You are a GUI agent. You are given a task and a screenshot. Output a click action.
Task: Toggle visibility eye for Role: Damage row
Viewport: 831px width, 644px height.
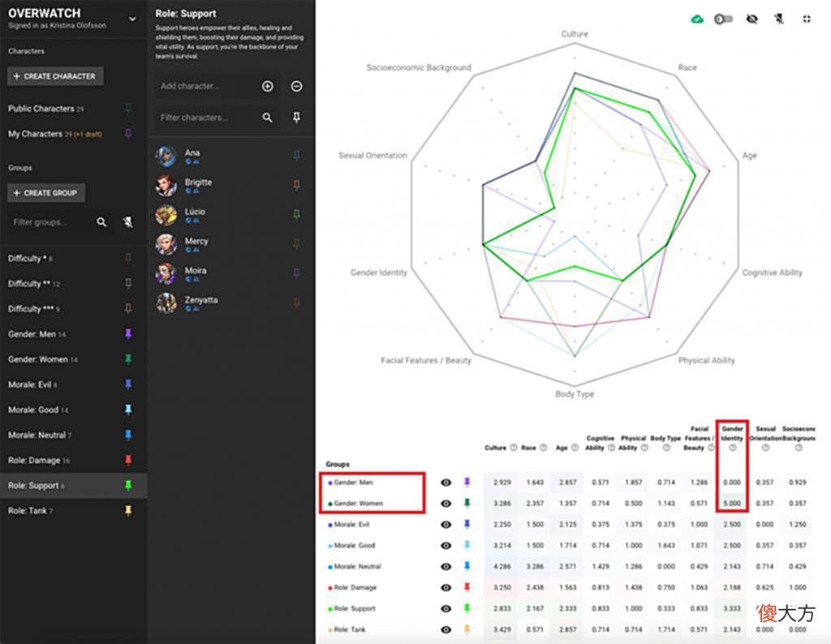pos(446,587)
